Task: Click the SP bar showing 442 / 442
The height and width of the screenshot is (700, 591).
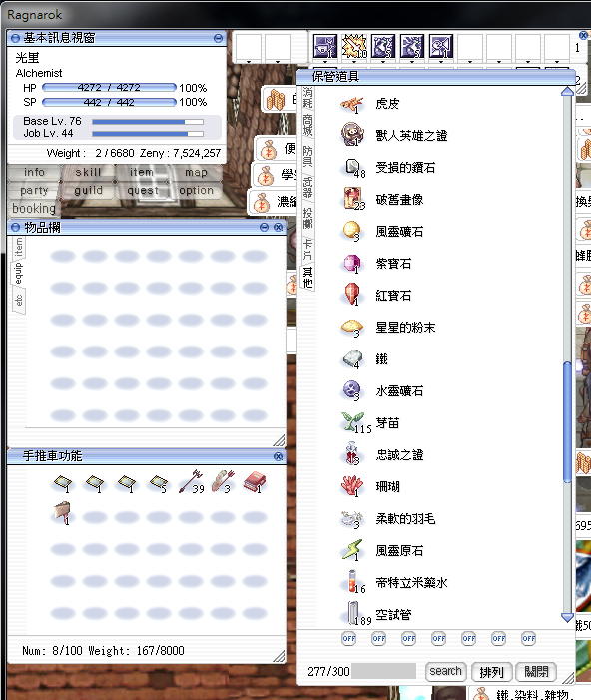Action: [x=109, y=102]
